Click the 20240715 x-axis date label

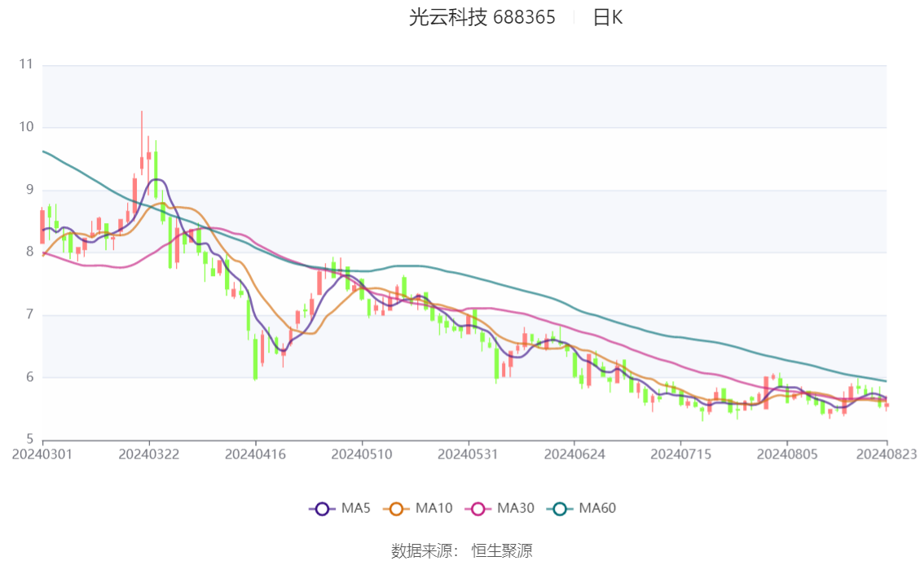click(680, 454)
